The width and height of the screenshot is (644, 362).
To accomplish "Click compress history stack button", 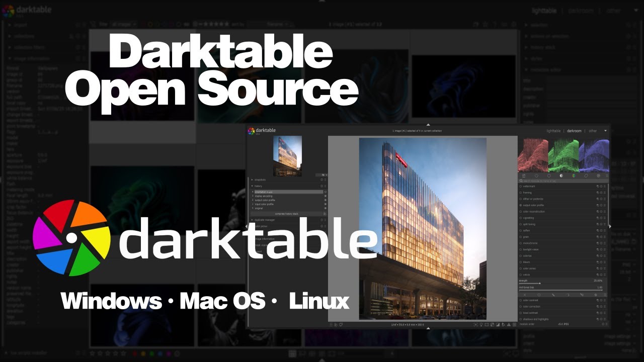I will click(287, 214).
